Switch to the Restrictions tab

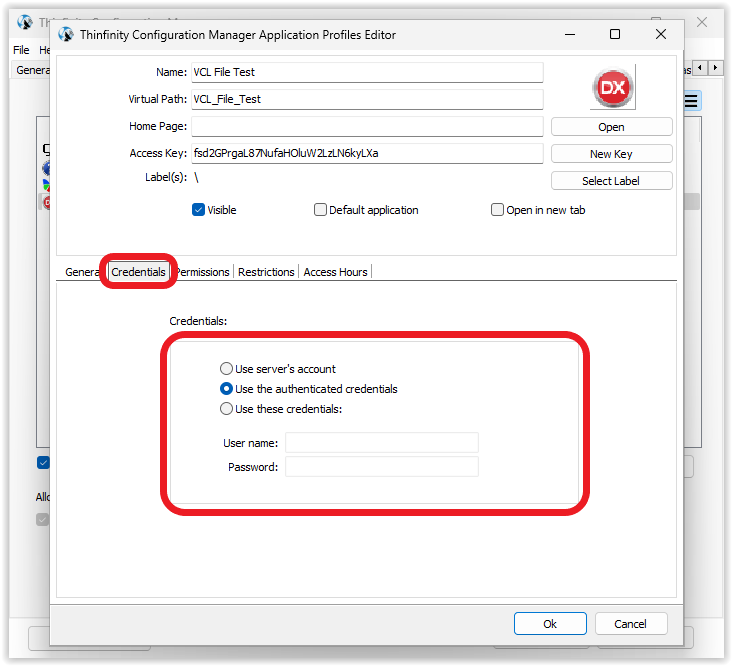pyautogui.click(x=266, y=272)
